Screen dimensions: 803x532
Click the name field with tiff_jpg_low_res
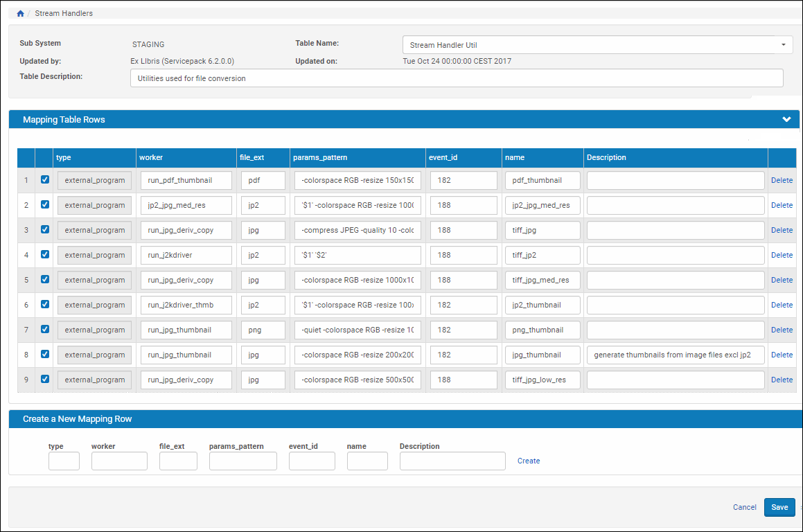542,380
